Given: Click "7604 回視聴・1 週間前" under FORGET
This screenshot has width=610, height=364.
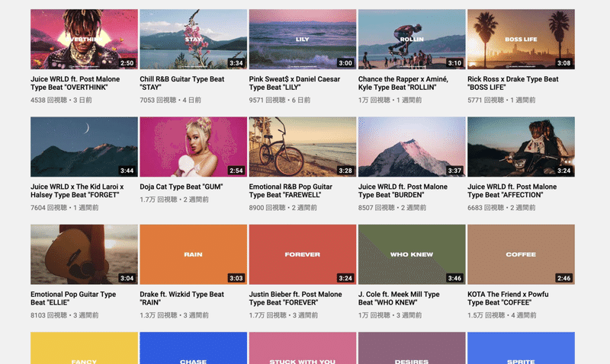Looking at the screenshot, I should (x=65, y=208).
